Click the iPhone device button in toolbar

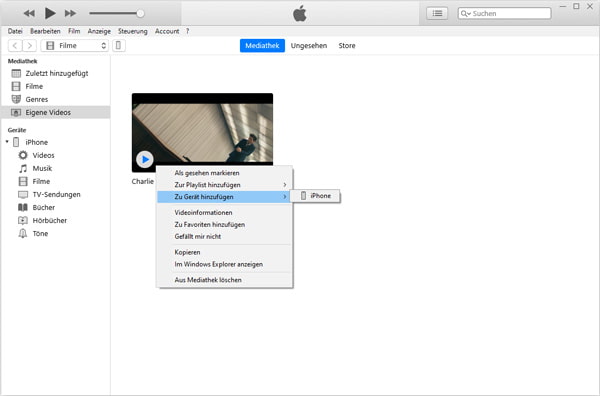click(x=119, y=46)
